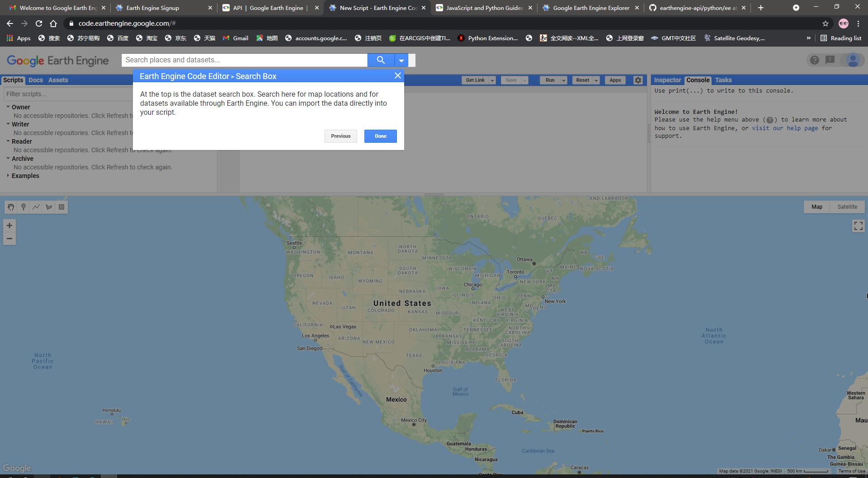
Task: Open the visit our help page link
Action: pyautogui.click(x=785, y=128)
